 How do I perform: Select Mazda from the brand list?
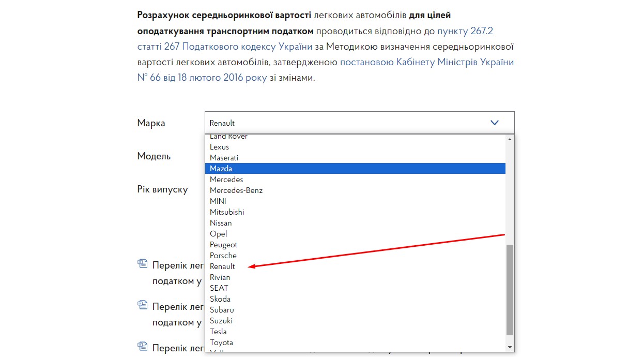click(221, 169)
